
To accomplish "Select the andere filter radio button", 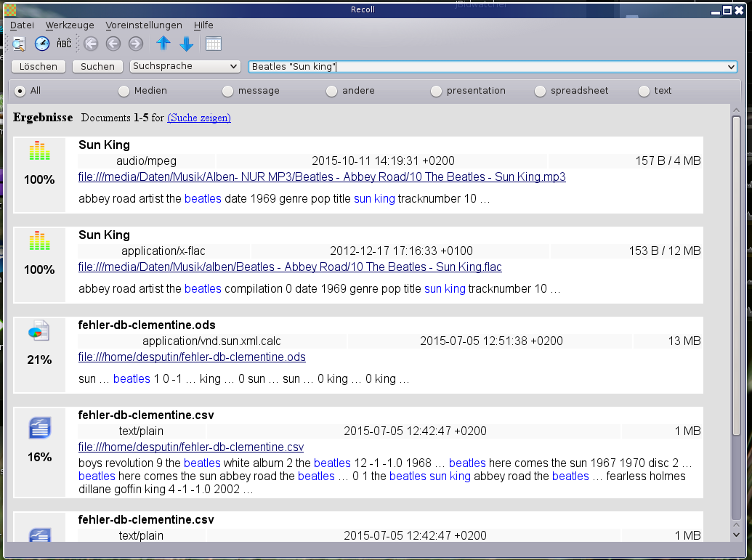I will click(x=331, y=91).
